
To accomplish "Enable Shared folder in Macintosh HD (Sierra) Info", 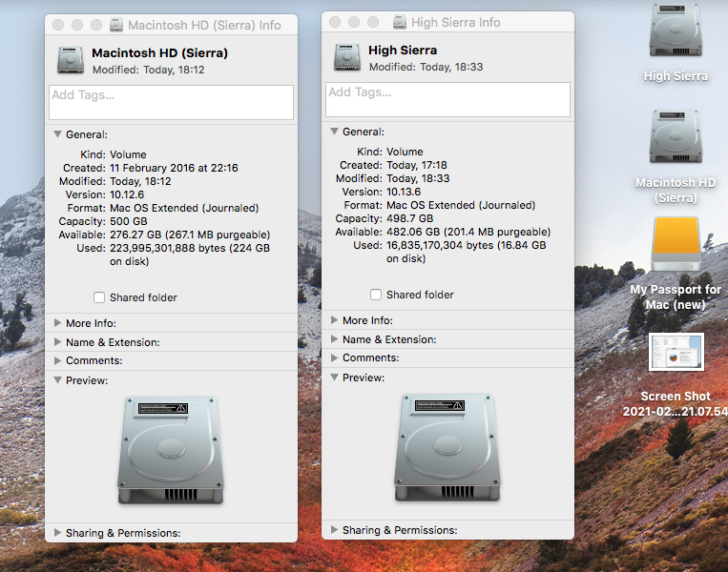I will coord(99,297).
